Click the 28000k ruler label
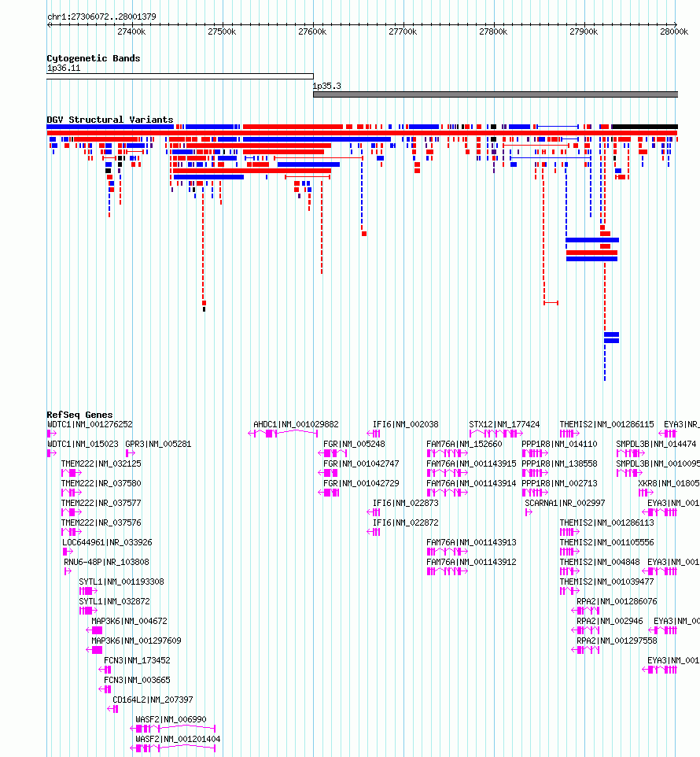 [674, 31]
